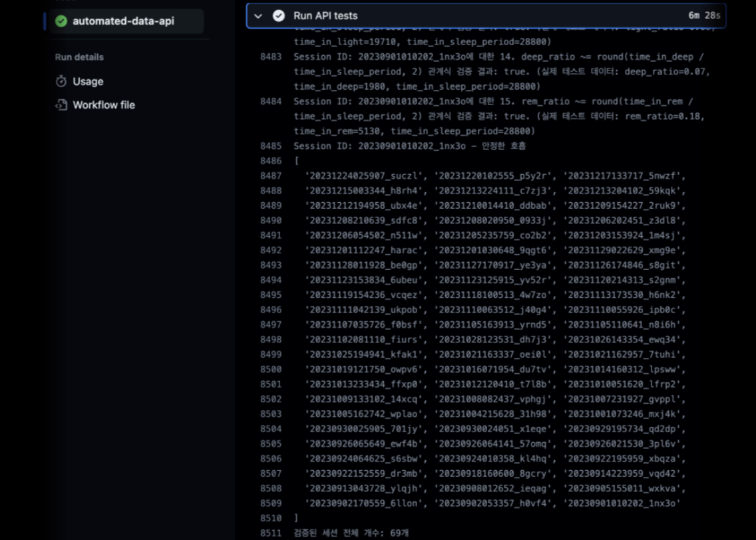Click the Run API tests success check icon
Viewport: 756px width, 540px height.
tap(279, 16)
